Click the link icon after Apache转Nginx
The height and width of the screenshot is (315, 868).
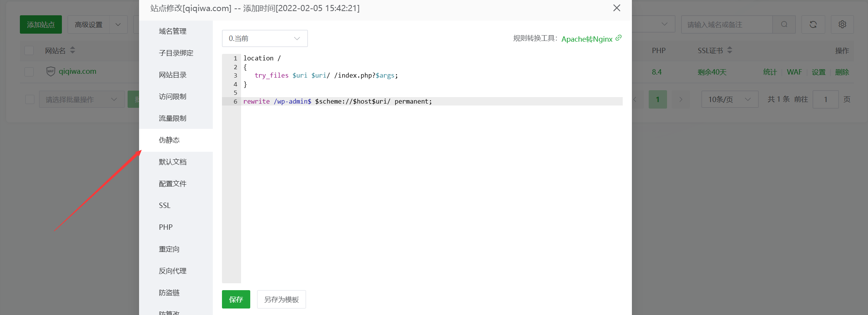[x=619, y=38]
